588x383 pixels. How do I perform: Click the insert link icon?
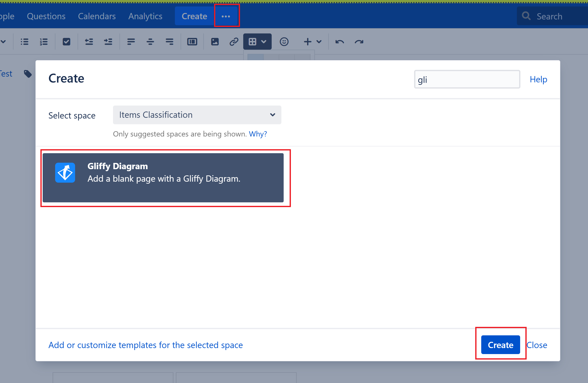coord(234,42)
